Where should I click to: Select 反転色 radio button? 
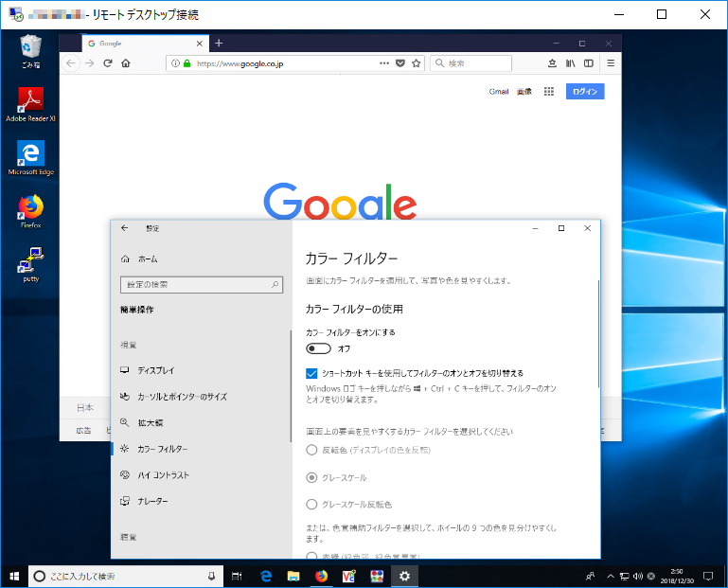(x=311, y=450)
